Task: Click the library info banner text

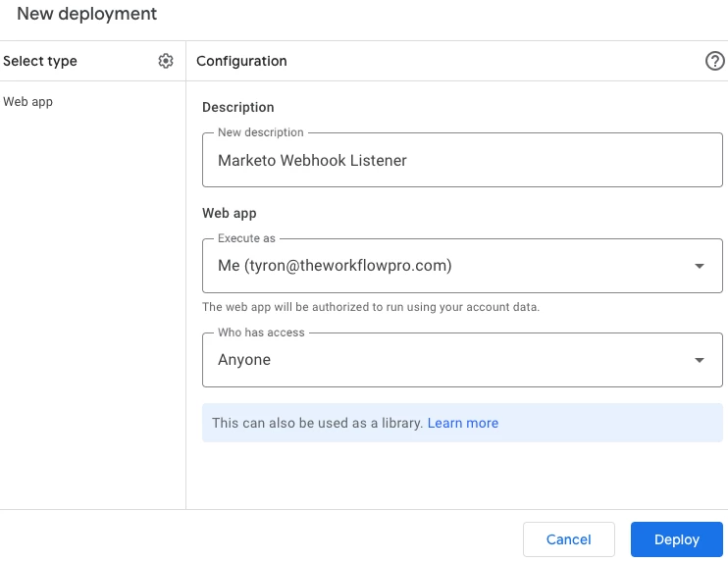Action: [x=317, y=423]
